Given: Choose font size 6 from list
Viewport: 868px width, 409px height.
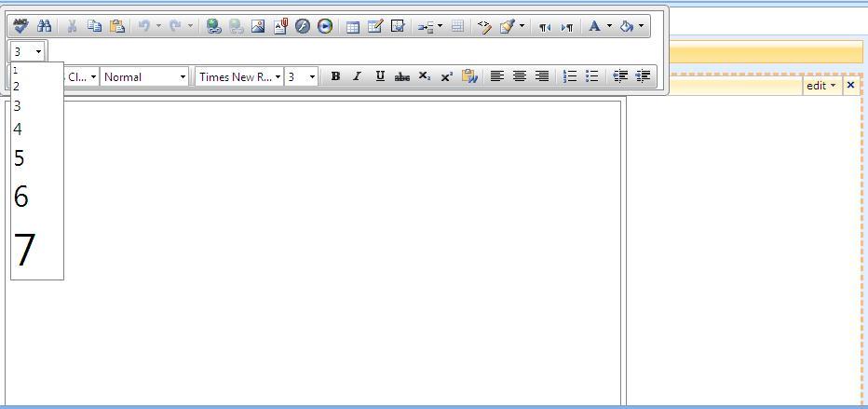Looking at the screenshot, I should coord(37,197).
